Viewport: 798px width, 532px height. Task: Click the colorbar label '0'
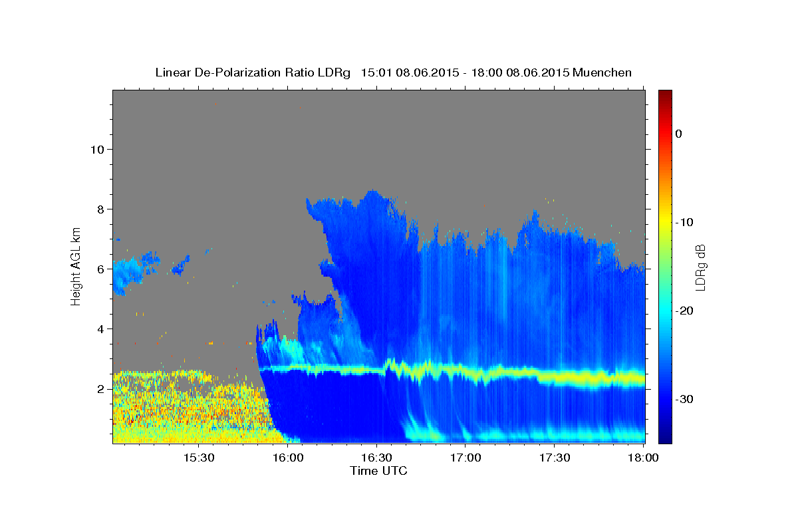pyautogui.click(x=678, y=134)
